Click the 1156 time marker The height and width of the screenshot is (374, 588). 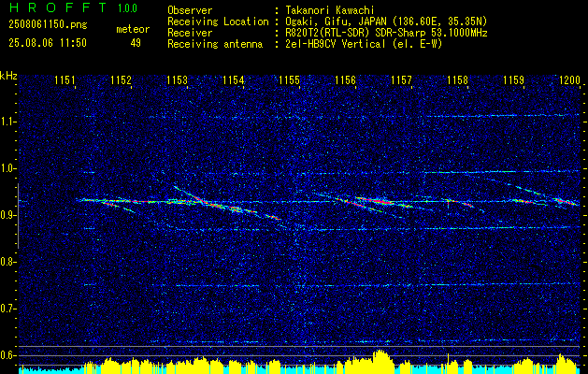point(345,79)
